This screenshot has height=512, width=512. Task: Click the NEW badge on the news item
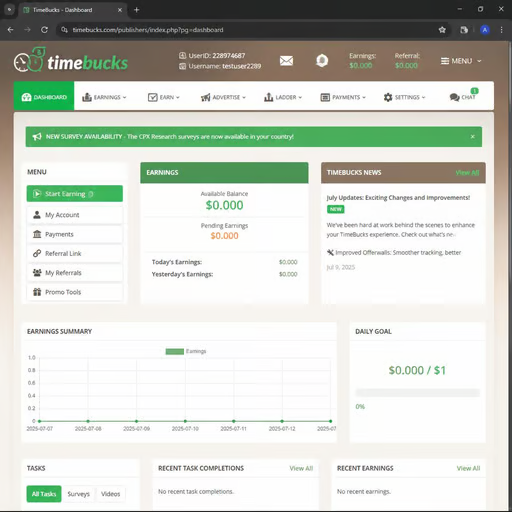coord(336,209)
